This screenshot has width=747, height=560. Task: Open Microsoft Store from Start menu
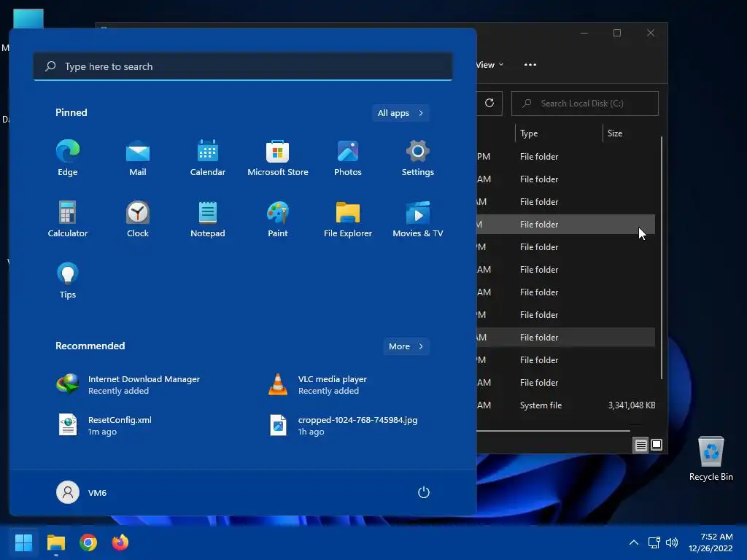click(x=278, y=158)
